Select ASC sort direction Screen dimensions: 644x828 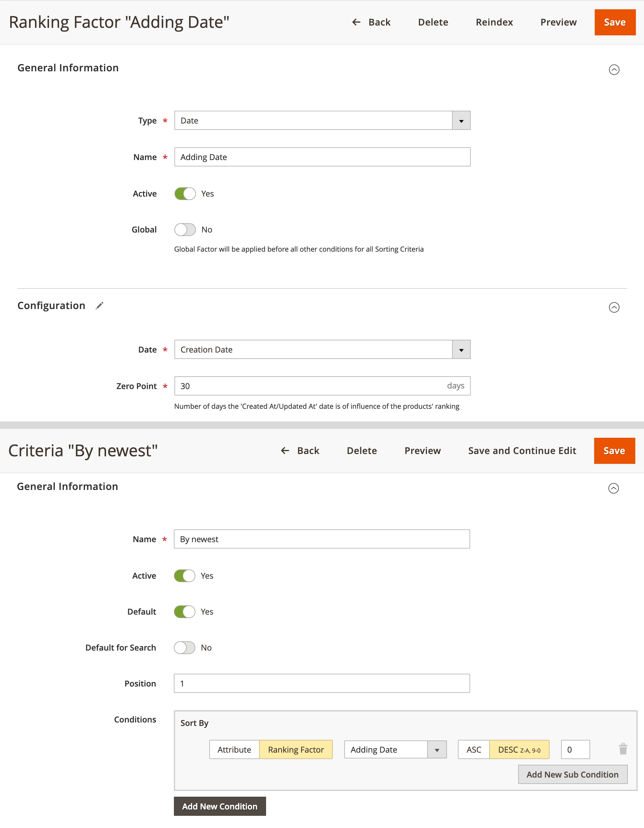473,749
